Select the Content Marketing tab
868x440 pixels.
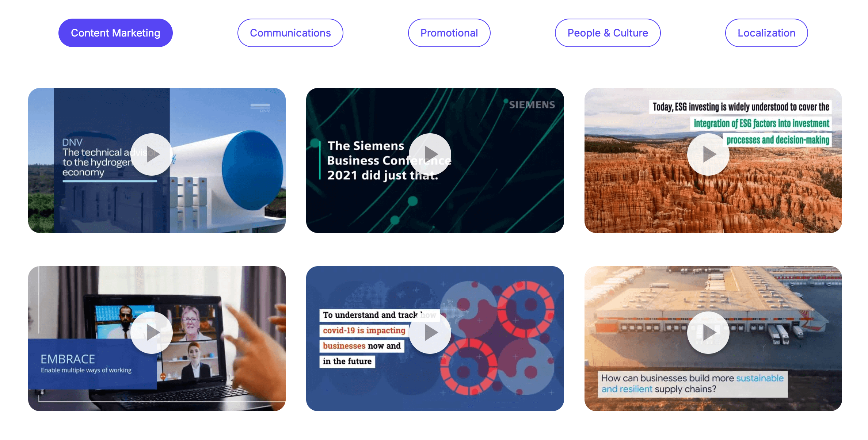point(115,33)
